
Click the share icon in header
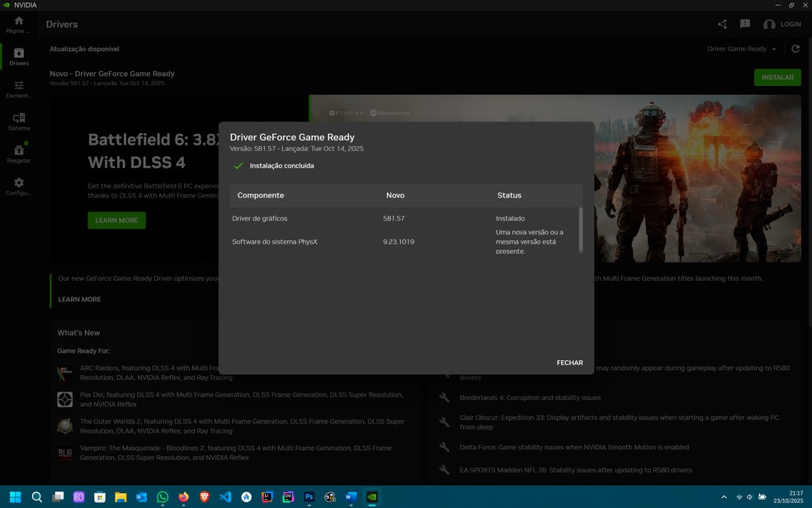(722, 25)
